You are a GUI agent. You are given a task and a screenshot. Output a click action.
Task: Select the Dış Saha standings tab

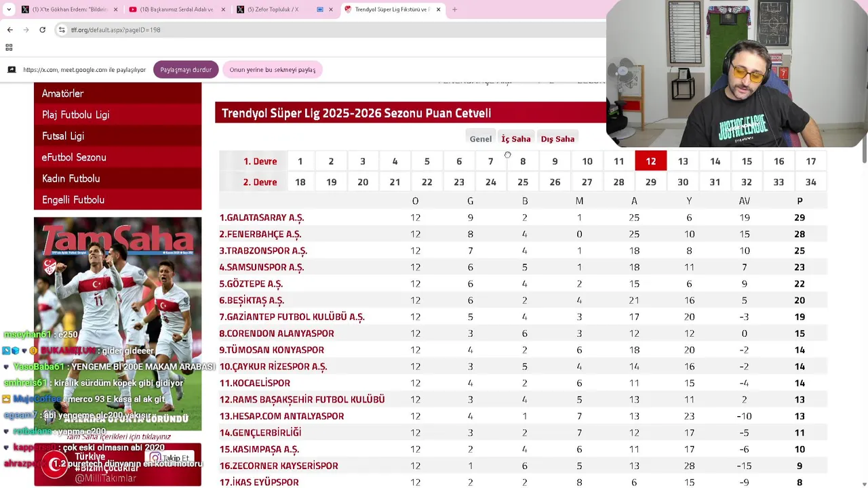pyautogui.click(x=557, y=139)
